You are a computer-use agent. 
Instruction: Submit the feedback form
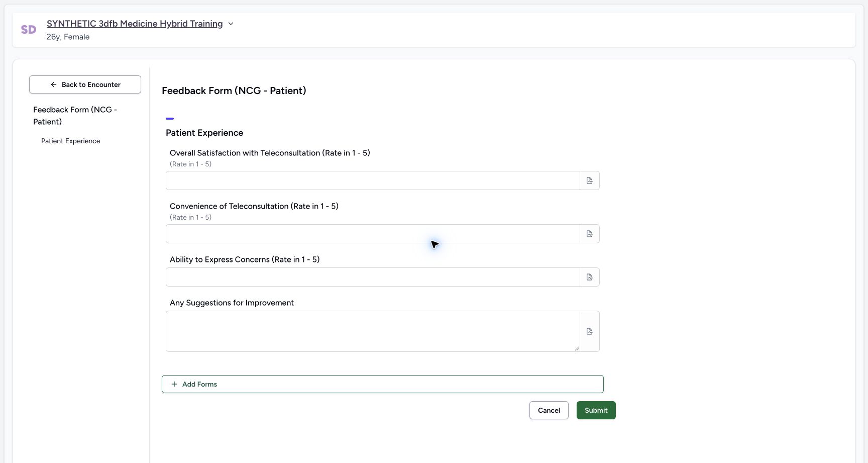[596, 410]
